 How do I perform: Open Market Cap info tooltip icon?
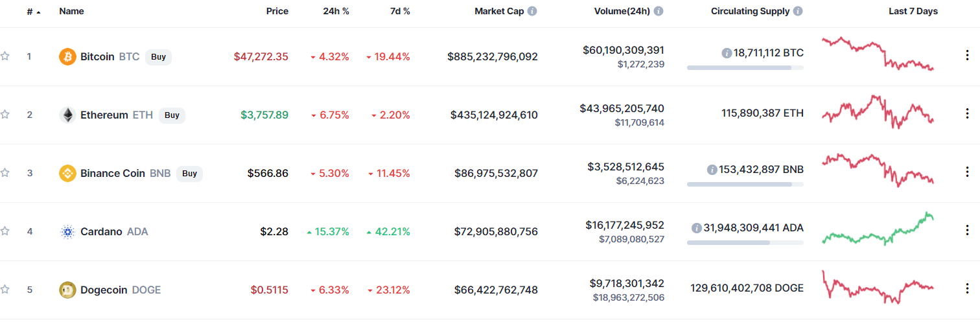532,11
